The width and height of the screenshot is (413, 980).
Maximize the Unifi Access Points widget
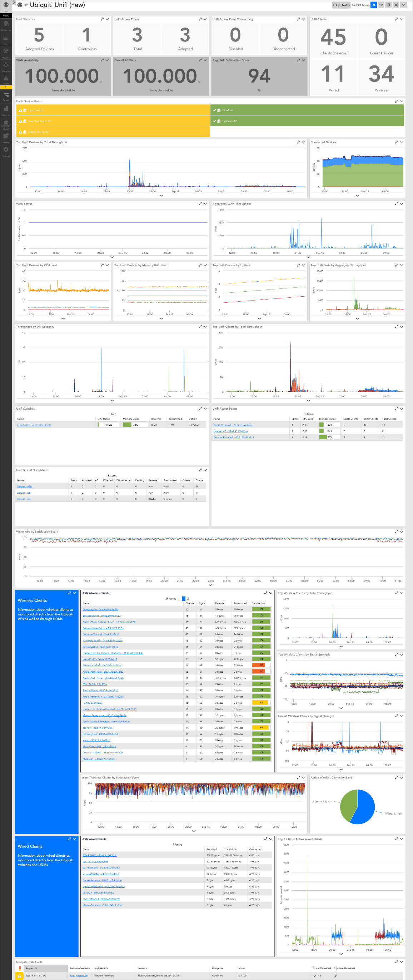[200, 19]
